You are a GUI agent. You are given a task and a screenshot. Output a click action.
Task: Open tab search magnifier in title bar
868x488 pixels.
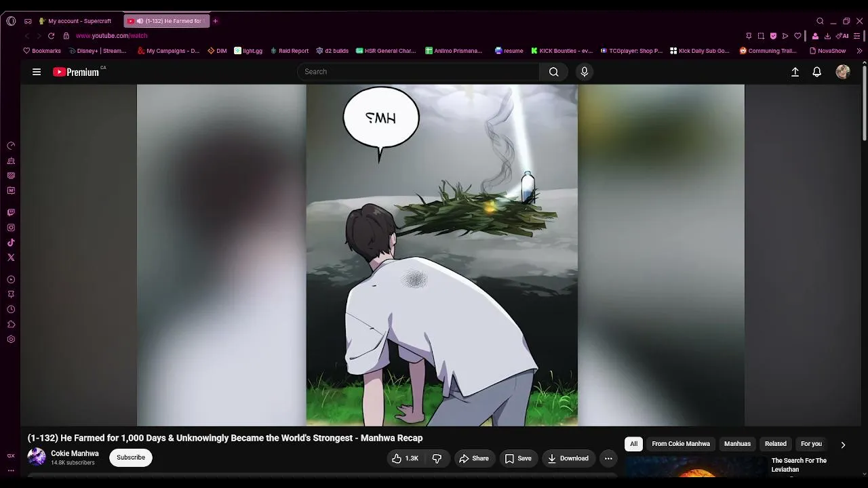click(x=820, y=21)
